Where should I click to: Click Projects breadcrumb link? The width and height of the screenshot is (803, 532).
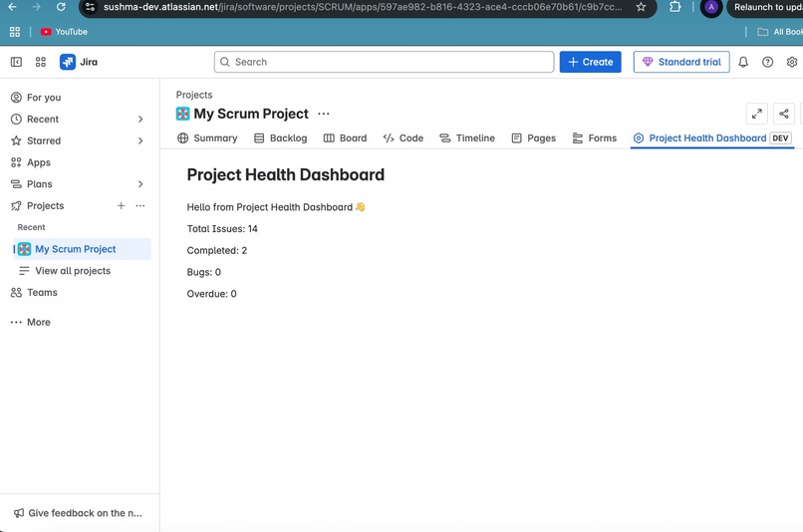[194, 95]
